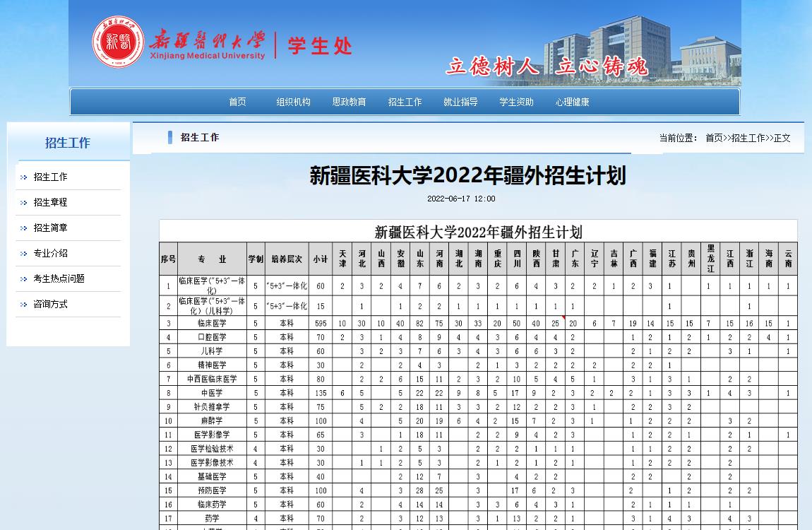Click the 儿科学 major cell
This screenshot has height=530, width=812.
click(212, 351)
